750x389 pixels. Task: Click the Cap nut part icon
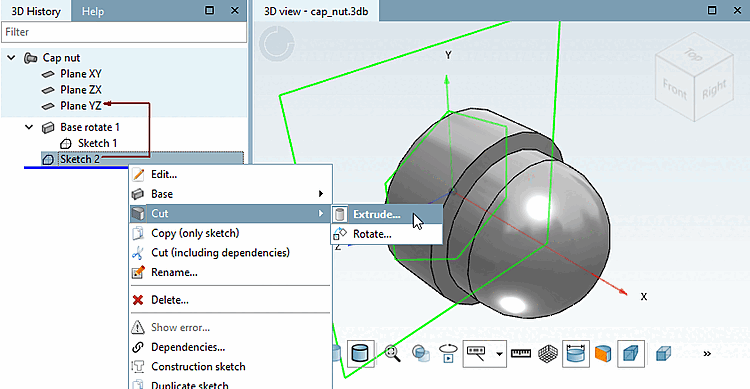point(31,58)
